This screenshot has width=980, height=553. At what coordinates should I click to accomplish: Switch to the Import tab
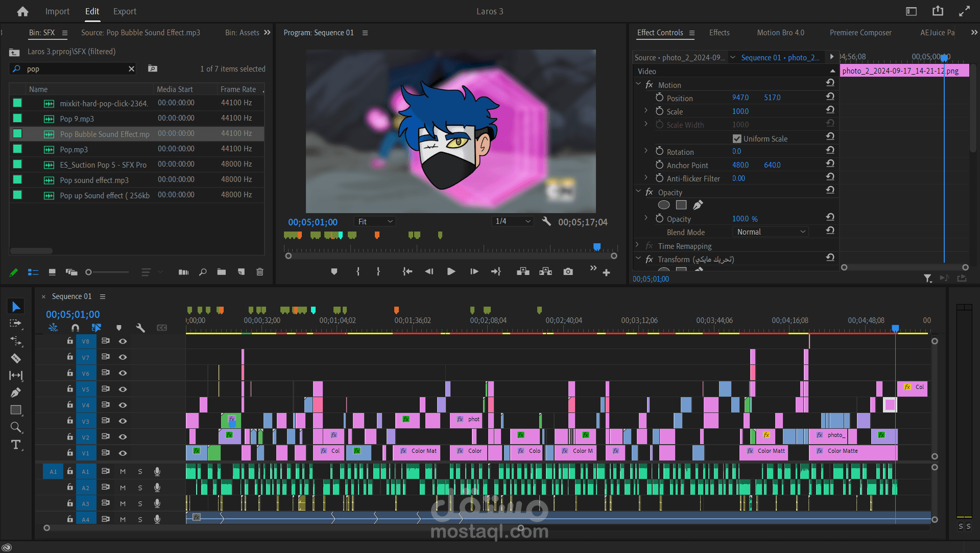57,11
